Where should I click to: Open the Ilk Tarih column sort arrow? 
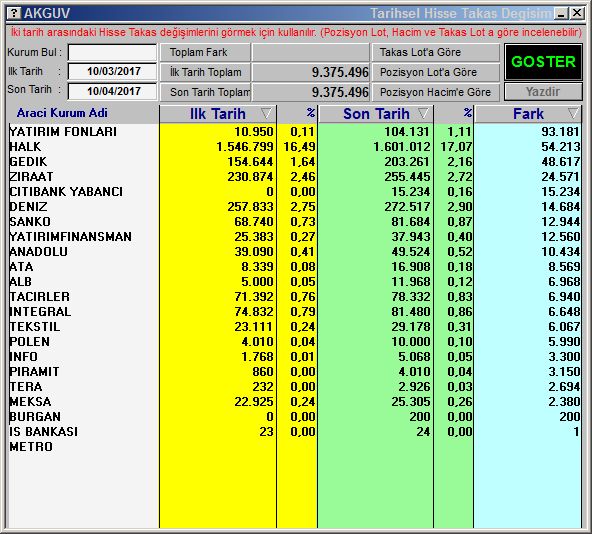(266, 113)
